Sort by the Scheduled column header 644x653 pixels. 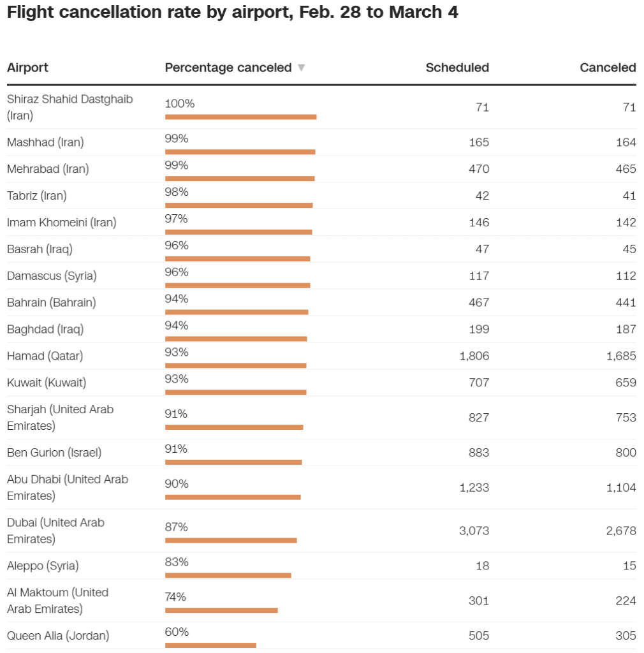point(457,68)
